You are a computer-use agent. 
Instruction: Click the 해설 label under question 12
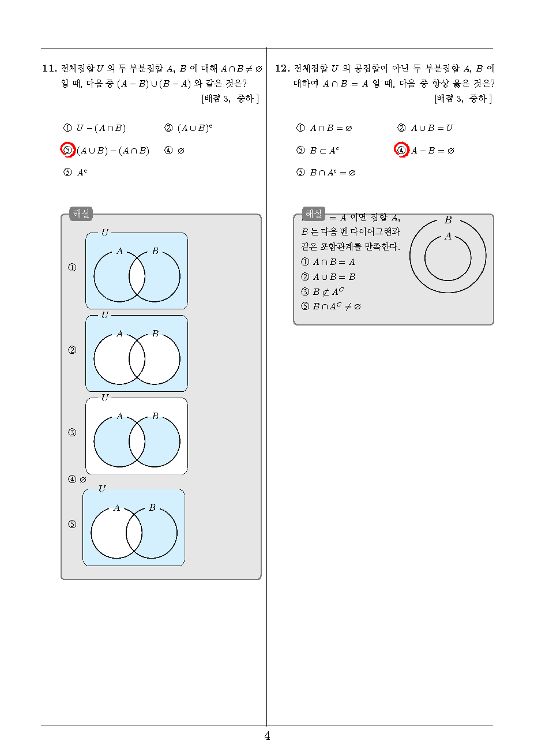click(x=314, y=214)
